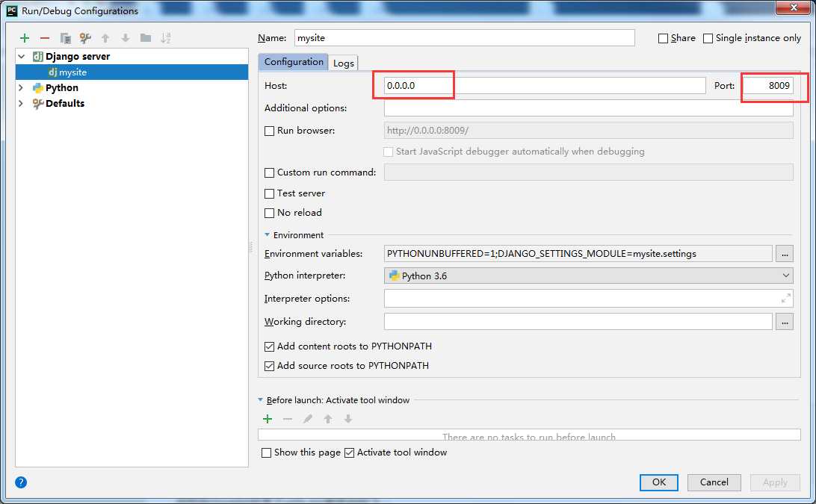Add a before-launch task with the green plus

268,419
